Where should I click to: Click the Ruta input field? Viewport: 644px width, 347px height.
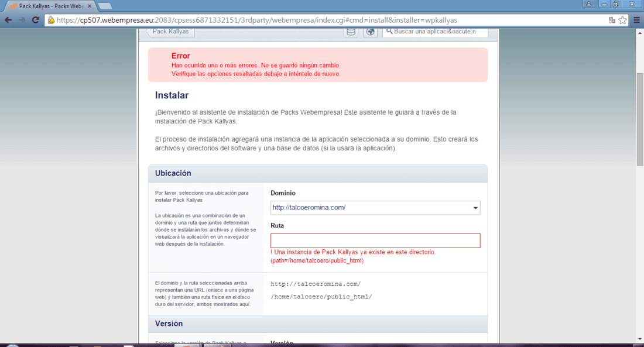(375, 241)
